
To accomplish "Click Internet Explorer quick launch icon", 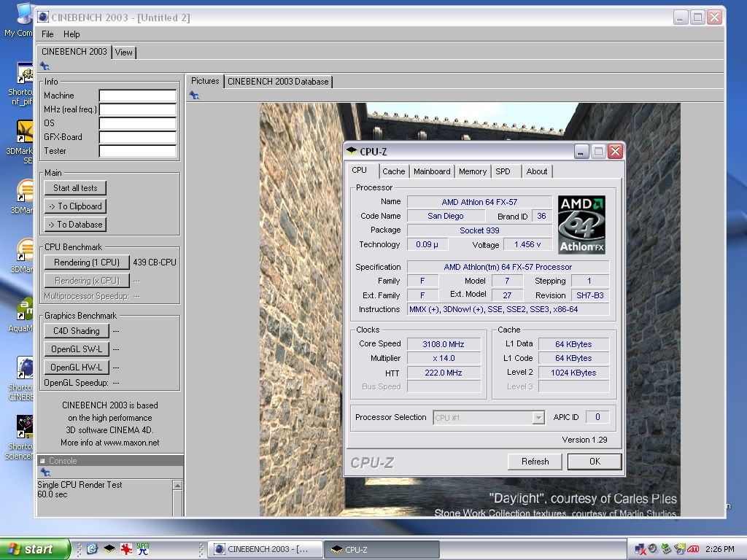I will point(93,549).
